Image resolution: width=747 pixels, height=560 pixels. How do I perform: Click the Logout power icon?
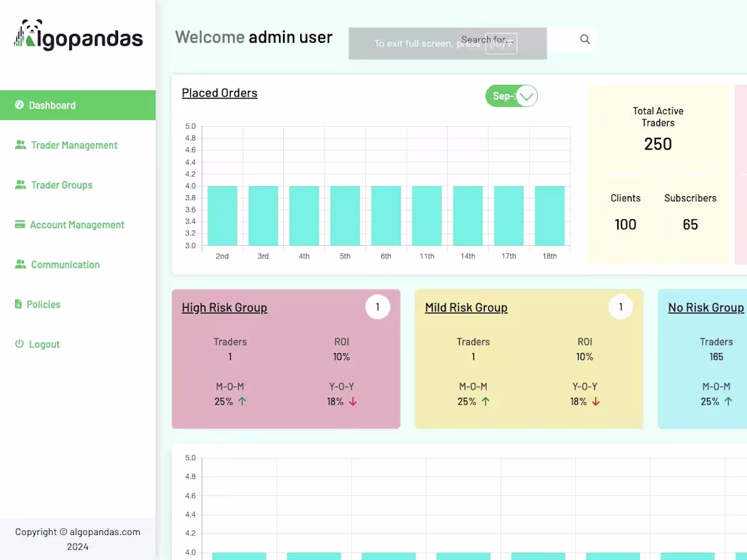pyautogui.click(x=19, y=344)
